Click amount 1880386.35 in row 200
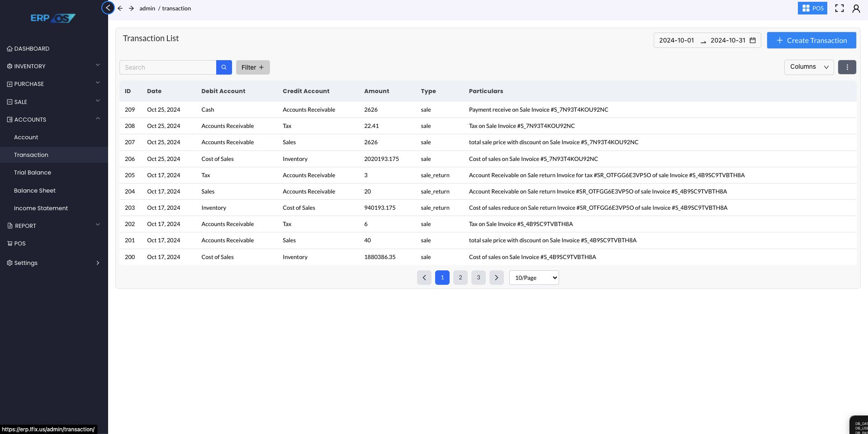Screen dimensions: 868x434 pos(380,257)
